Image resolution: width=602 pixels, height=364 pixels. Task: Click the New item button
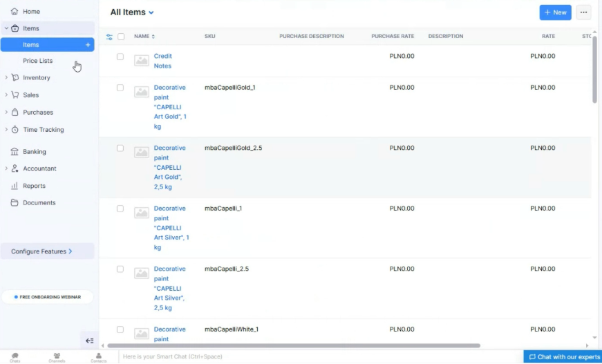click(555, 12)
